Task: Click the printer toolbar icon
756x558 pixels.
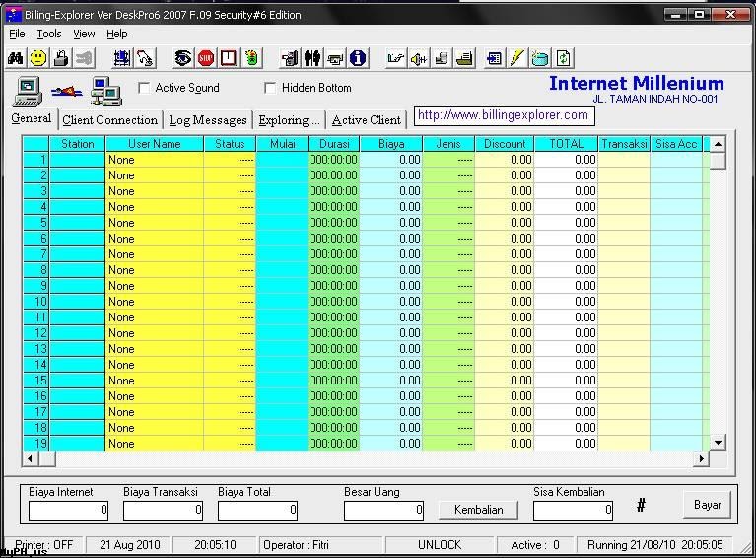Action: [335, 58]
